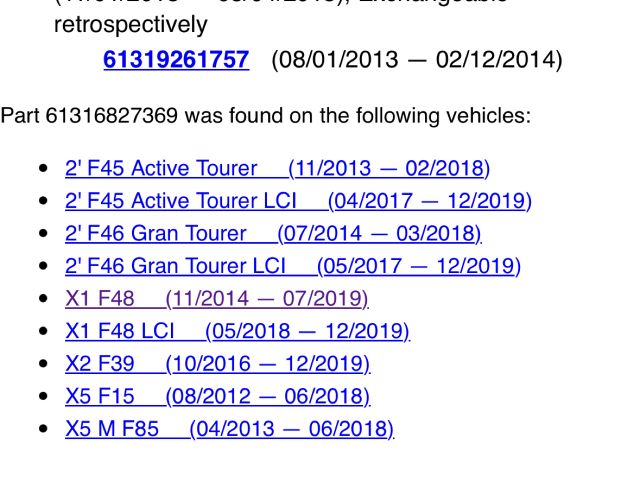Open 2' F45 Active Tourer LCI link
640x480 pixels.
coord(180,201)
